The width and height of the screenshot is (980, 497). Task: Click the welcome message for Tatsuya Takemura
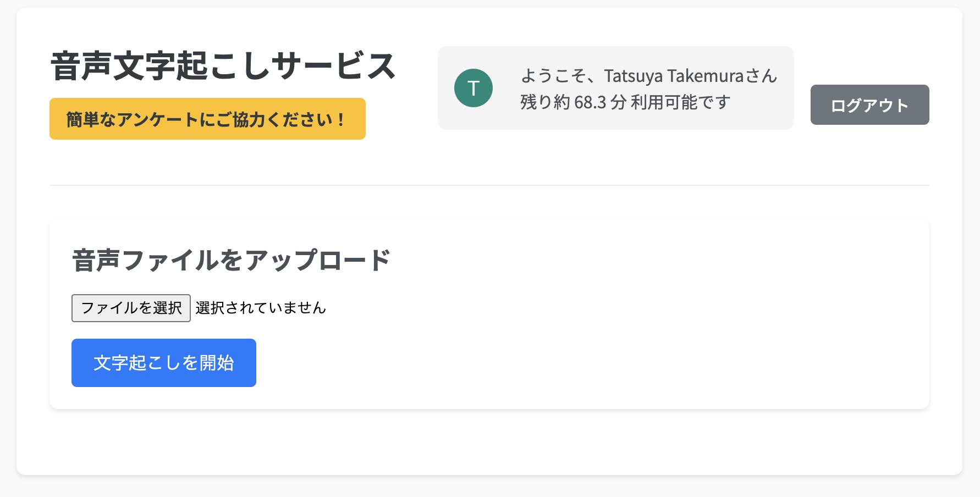coord(648,76)
